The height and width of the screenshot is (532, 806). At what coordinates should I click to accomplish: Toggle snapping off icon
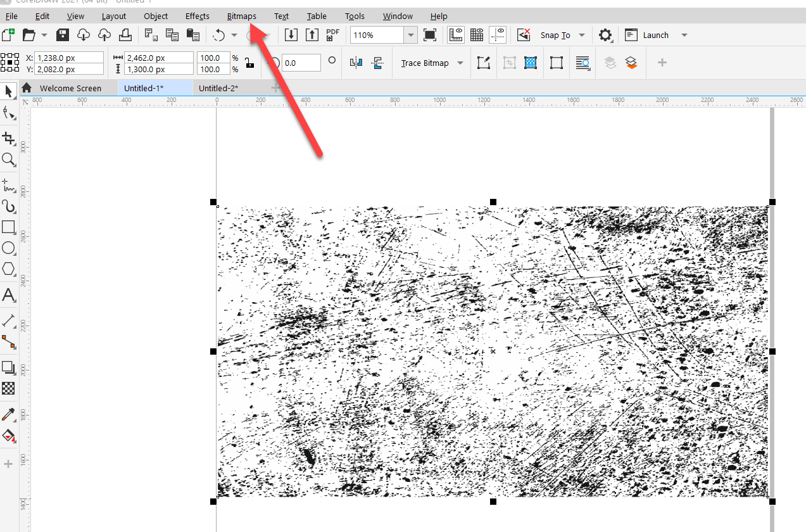(x=524, y=35)
